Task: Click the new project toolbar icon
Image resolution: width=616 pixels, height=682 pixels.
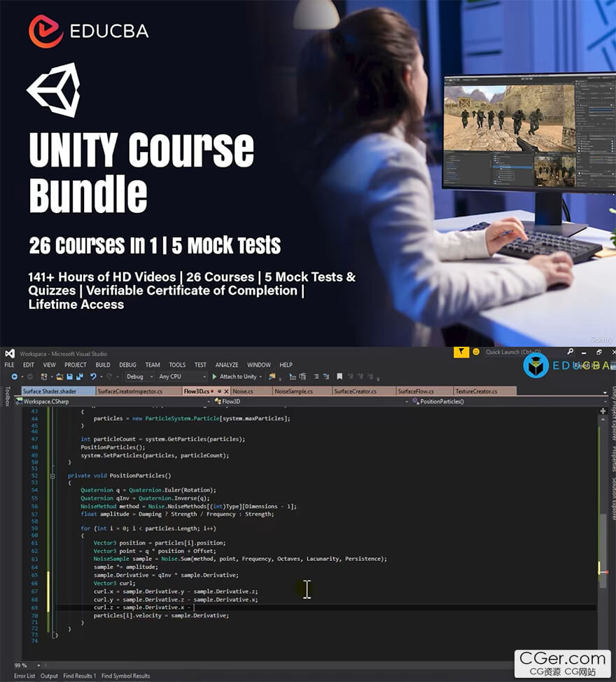Action: 43,377
